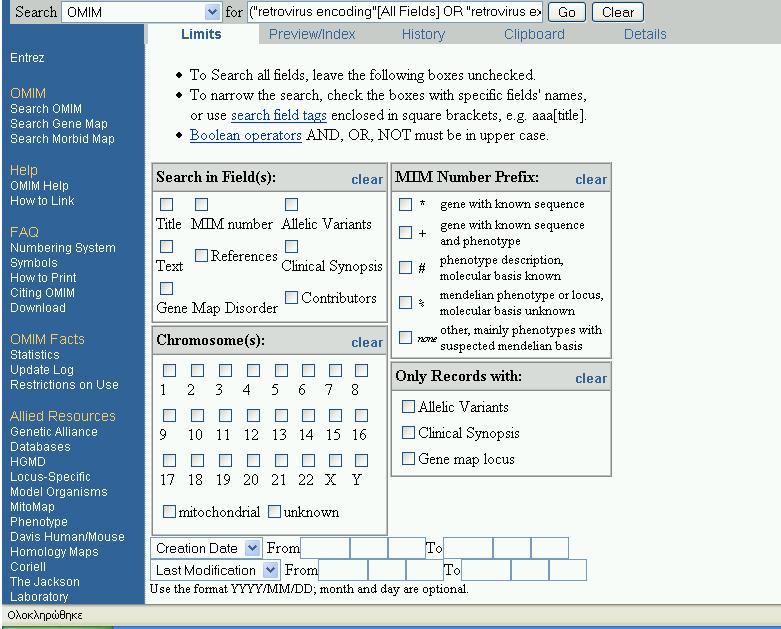Open the OMIM database dropdown

coord(141,12)
